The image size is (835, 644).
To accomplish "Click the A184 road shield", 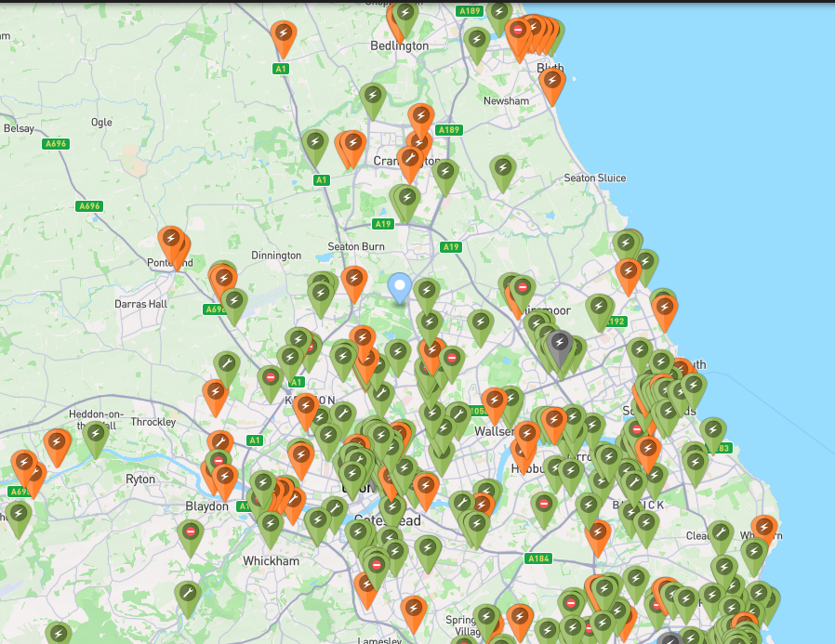I will (x=538, y=559).
